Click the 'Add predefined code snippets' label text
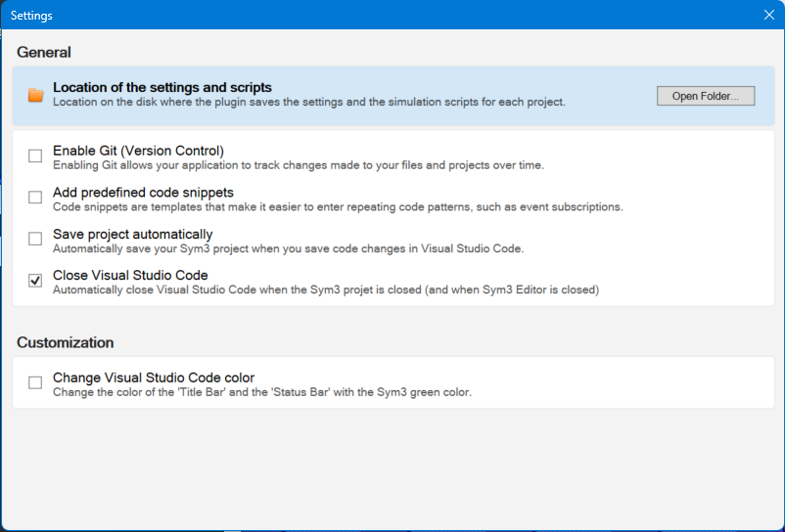Image resolution: width=785 pixels, height=532 pixels. tap(143, 192)
